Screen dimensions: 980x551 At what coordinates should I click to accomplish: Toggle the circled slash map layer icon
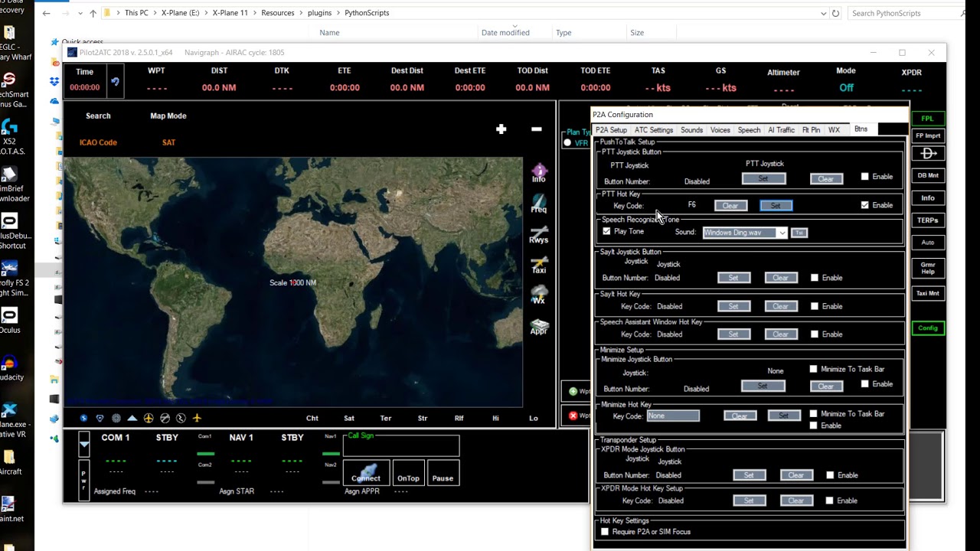click(165, 418)
